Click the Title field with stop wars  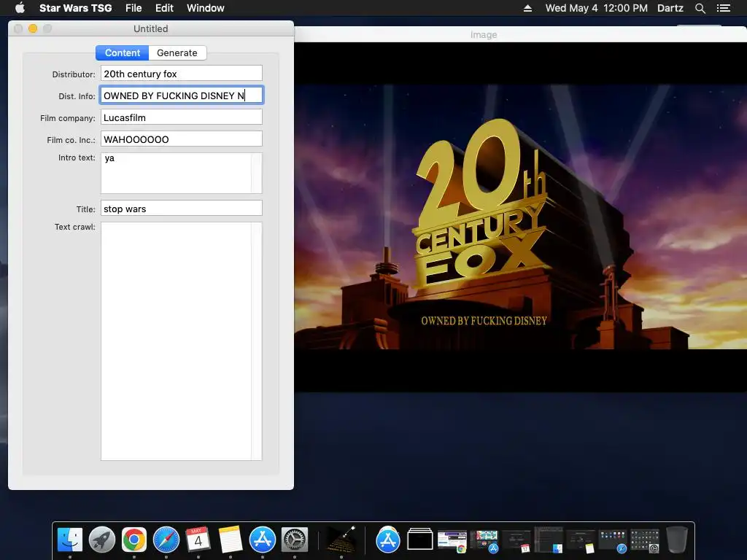[182, 209]
